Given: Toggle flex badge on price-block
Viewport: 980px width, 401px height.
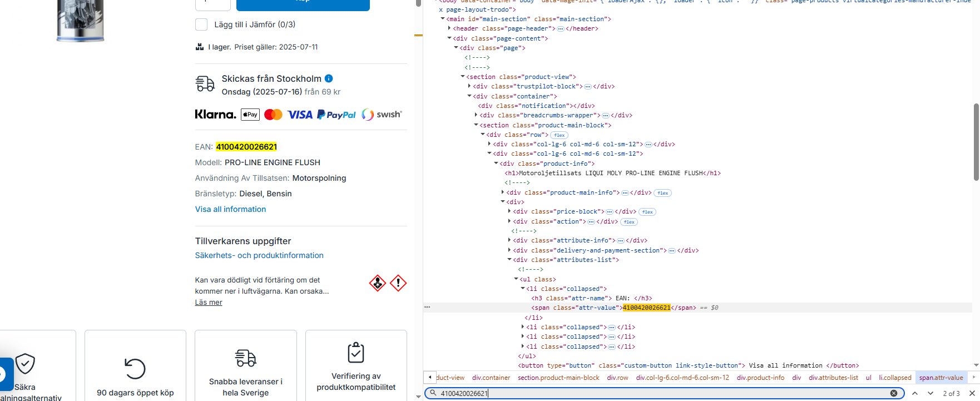Looking at the screenshot, I should 647,212.
